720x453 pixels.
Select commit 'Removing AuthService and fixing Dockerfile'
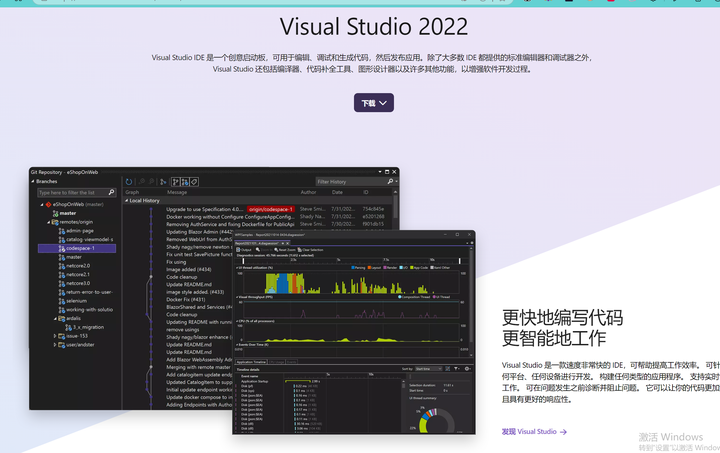[x=230, y=224]
